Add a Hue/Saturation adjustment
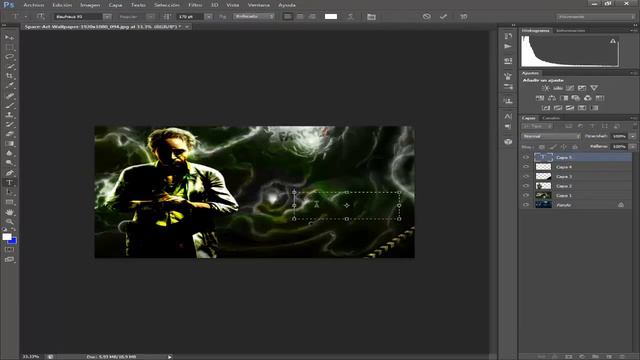Screen dimensions: 640x360 click(540, 98)
